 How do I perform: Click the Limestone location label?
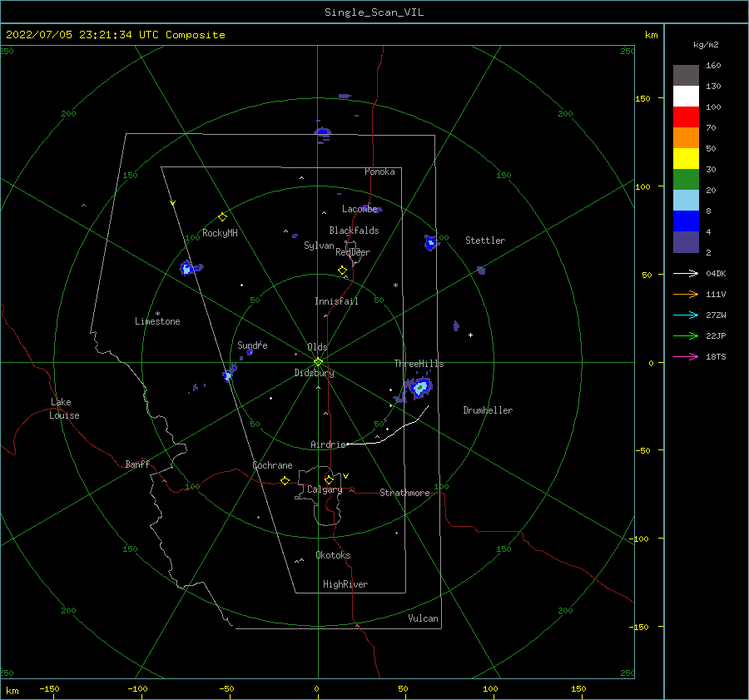[x=157, y=321]
